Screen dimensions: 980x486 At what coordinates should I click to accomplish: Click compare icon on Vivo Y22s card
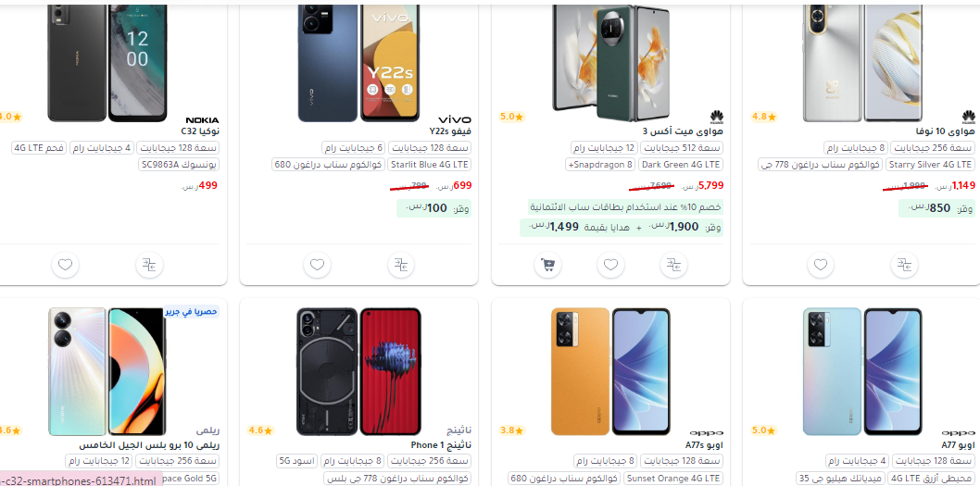[401, 265]
